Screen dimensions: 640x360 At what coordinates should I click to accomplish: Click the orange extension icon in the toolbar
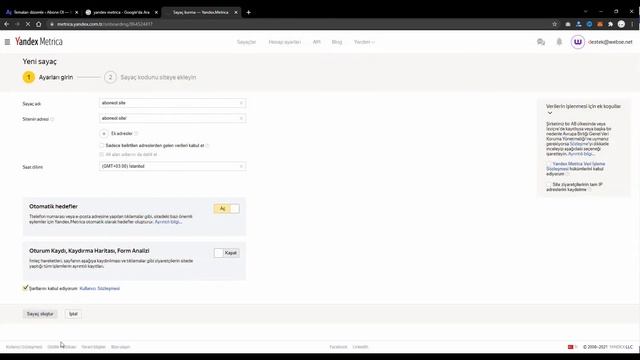coord(600,24)
